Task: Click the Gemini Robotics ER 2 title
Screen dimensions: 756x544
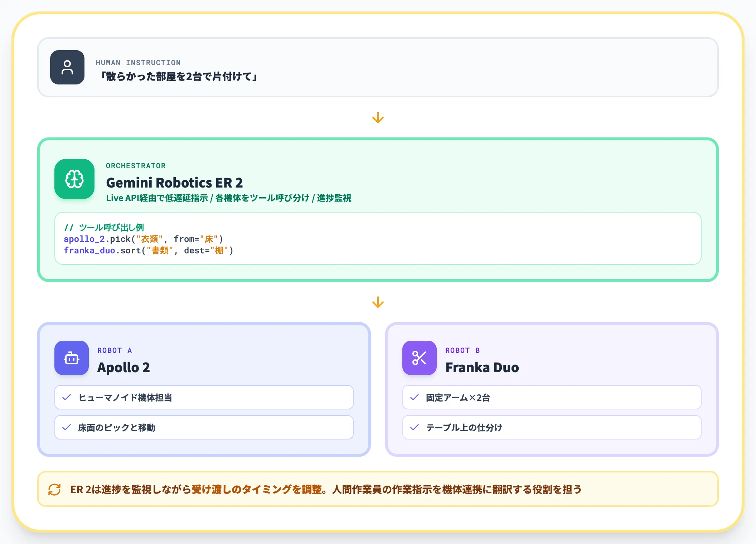Action: pos(174,183)
